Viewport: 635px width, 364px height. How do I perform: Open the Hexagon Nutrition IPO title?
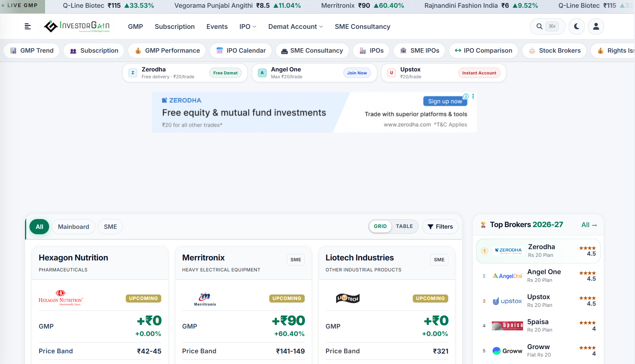pos(73,258)
